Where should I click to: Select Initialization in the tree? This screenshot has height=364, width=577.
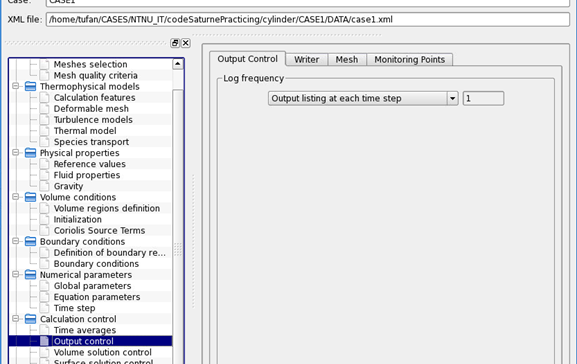pyautogui.click(x=77, y=219)
